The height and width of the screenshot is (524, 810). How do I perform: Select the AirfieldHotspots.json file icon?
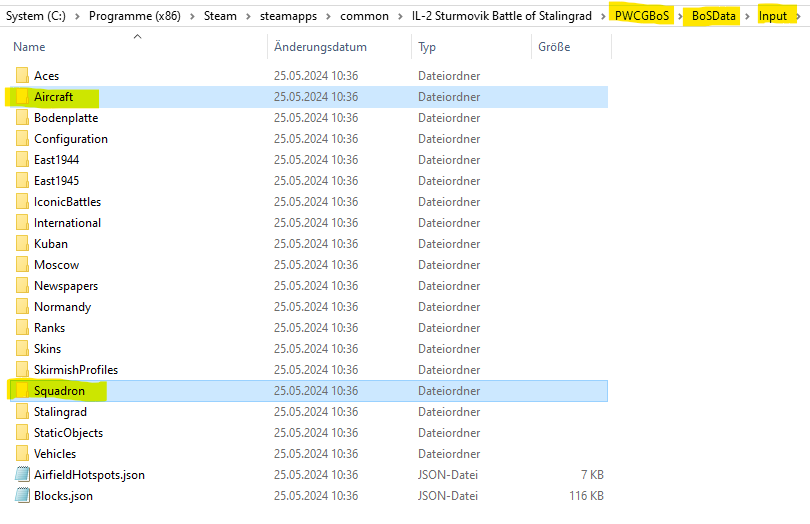(x=22, y=475)
